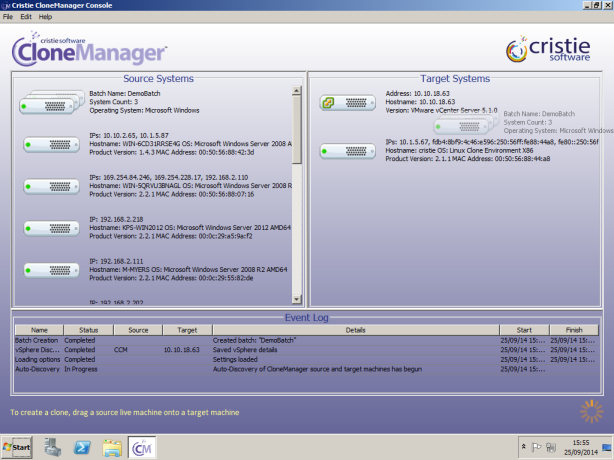Open the Windows Start button
The height and width of the screenshot is (460, 614).
(16, 447)
